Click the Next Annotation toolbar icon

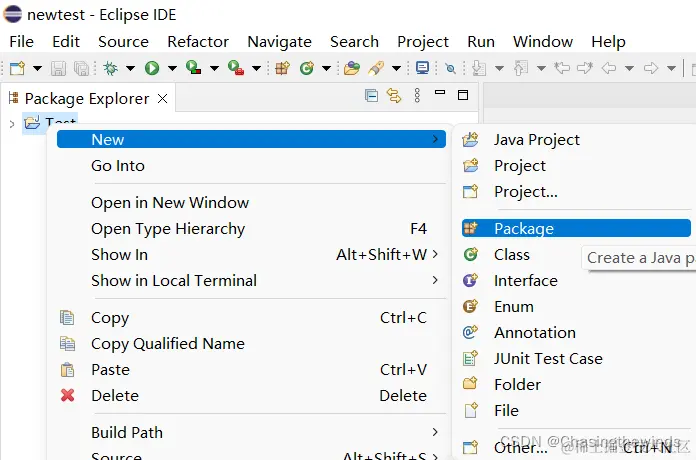tap(479, 68)
